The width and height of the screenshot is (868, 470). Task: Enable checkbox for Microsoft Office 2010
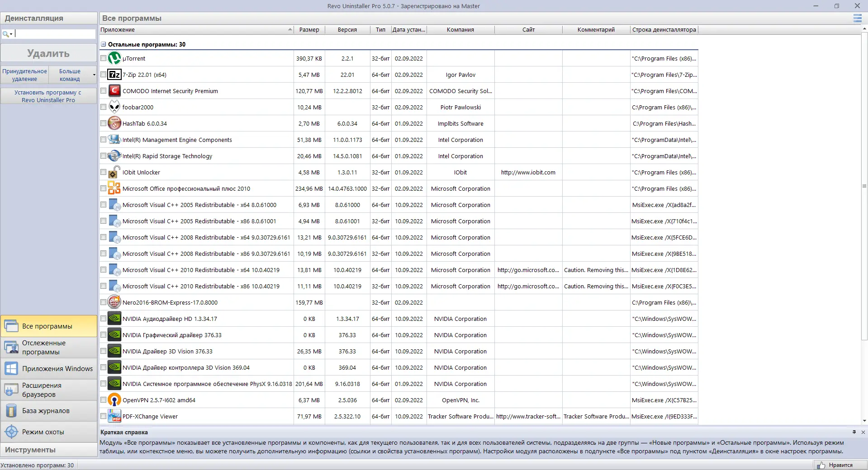point(103,188)
